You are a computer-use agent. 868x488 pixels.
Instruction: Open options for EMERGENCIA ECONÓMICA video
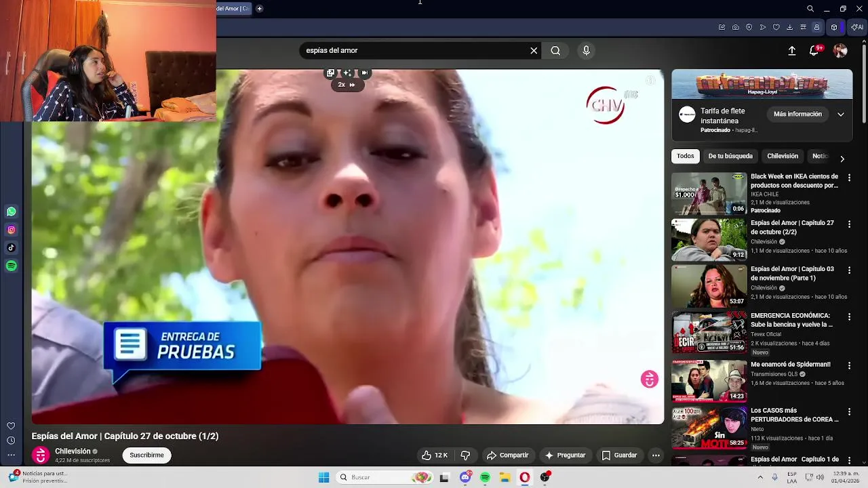click(x=849, y=317)
